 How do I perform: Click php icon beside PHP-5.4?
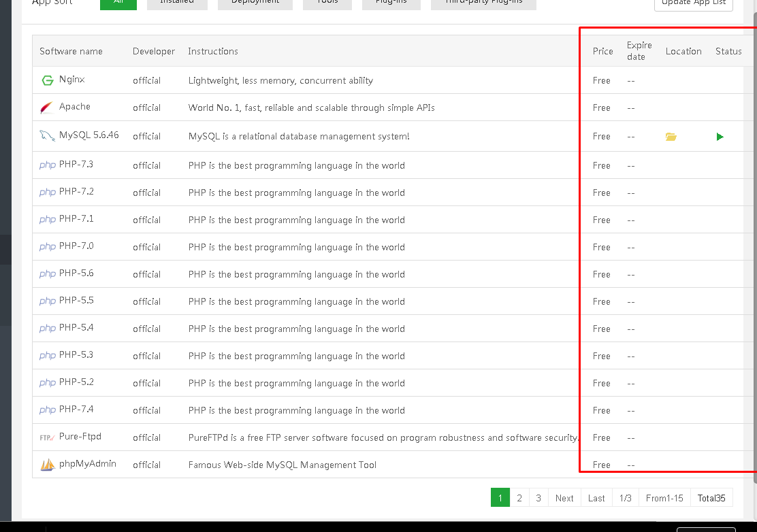point(48,328)
